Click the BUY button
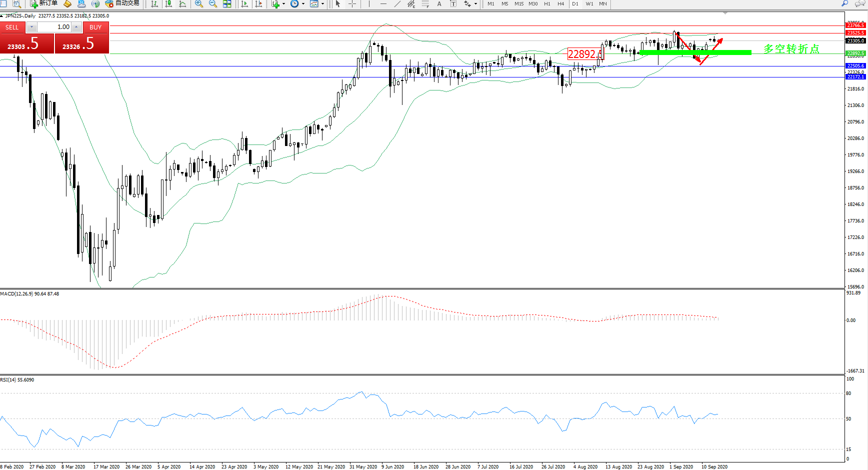This screenshot has width=868, height=470. (95, 27)
